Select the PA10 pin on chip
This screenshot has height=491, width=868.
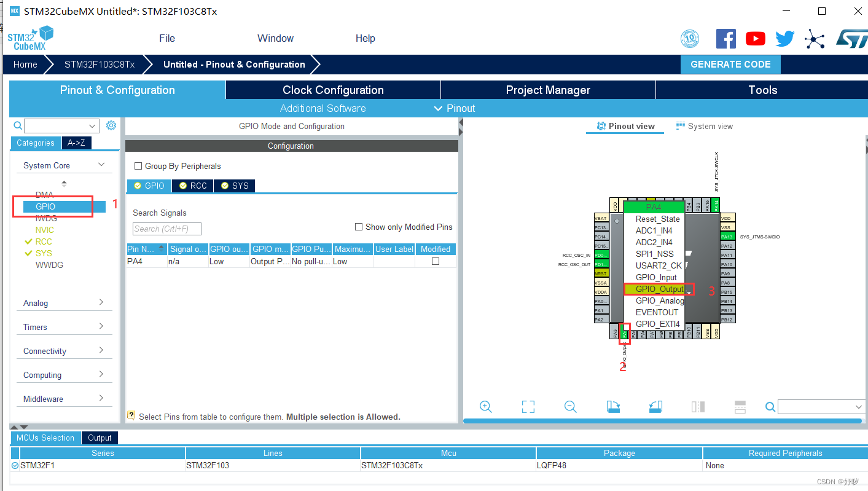[x=727, y=264]
